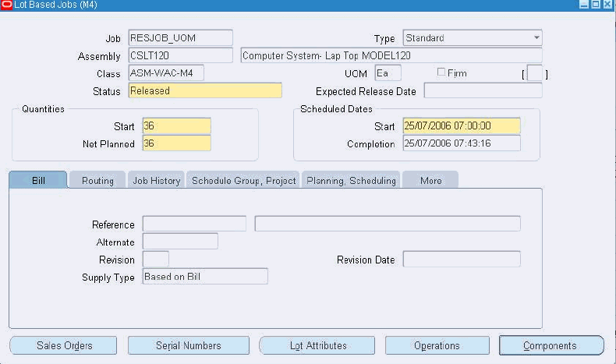Click the Expected Release Date field

tap(483, 90)
